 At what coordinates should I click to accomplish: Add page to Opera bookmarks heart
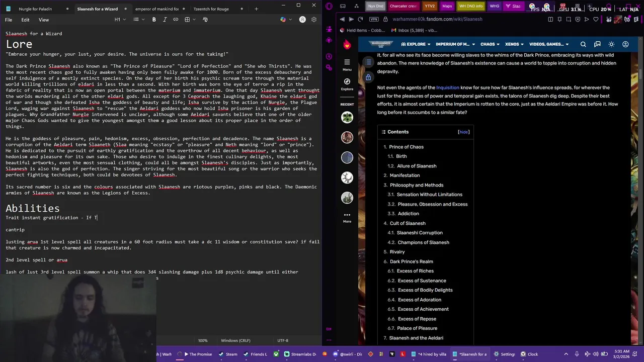coord(596,19)
